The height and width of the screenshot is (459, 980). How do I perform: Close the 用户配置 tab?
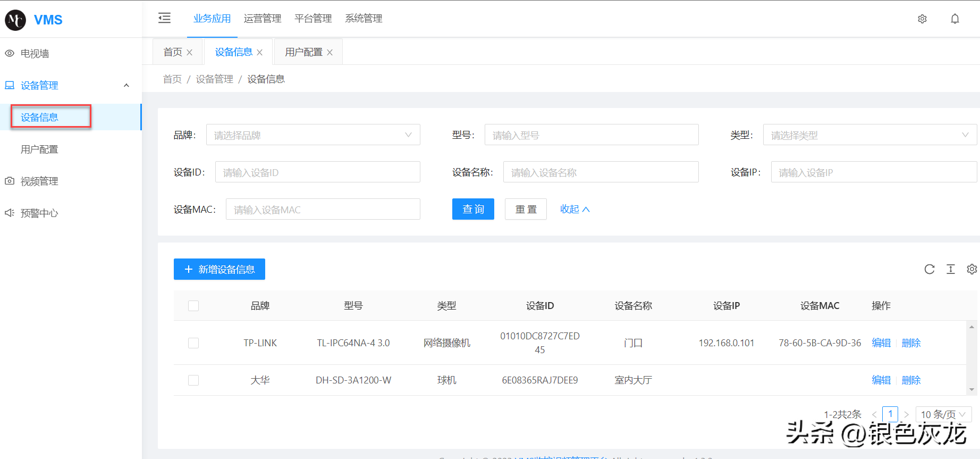pyautogui.click(x=330, y=52)
